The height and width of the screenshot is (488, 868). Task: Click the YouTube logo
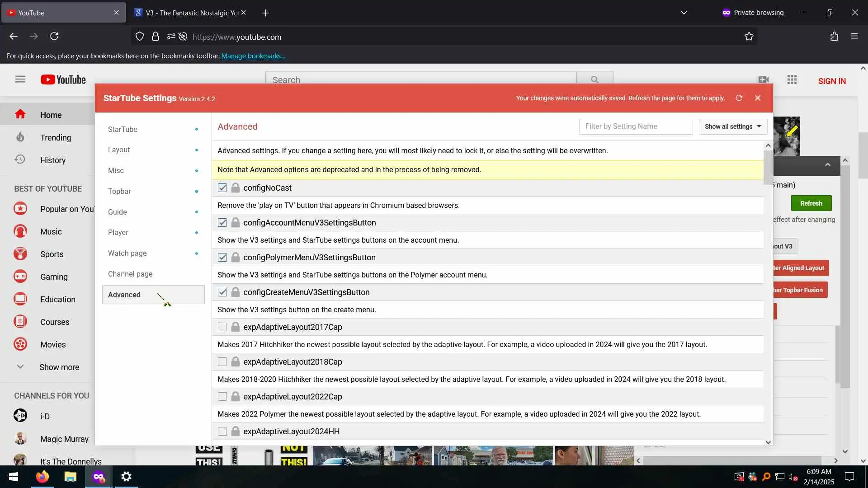pos(63,80)
